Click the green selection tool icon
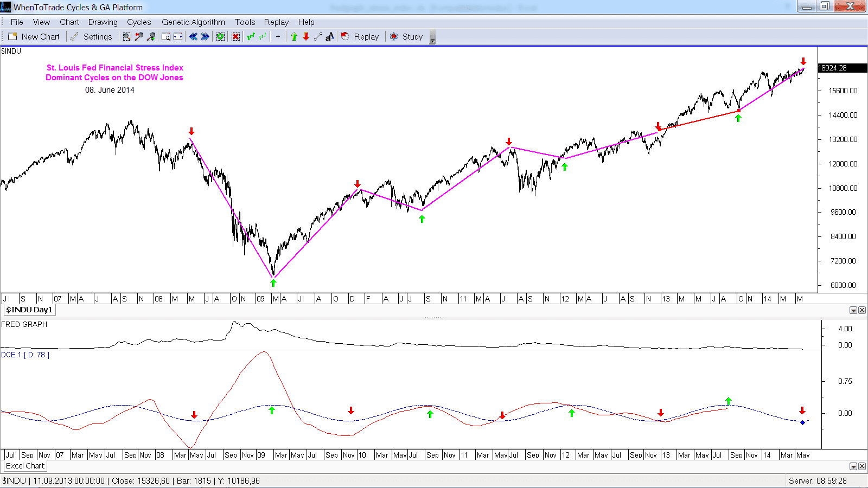The width and height of the screenshot is (868, 488). pos(220,36)
